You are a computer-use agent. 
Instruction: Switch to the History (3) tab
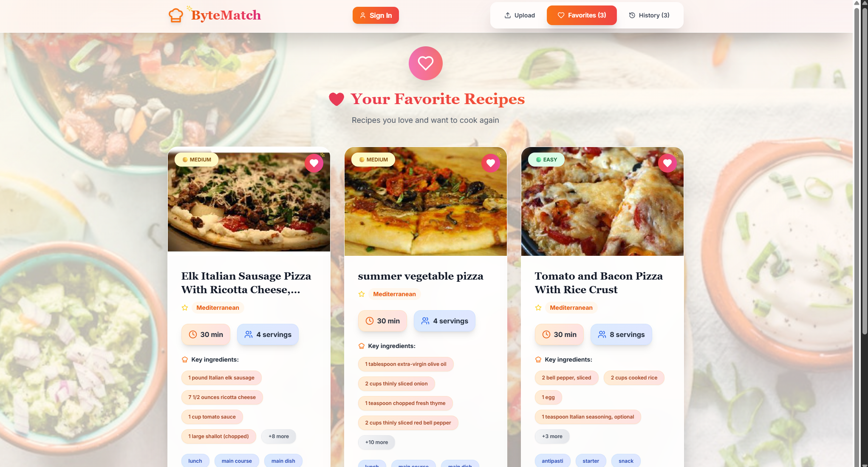click(x=649, y=15)
